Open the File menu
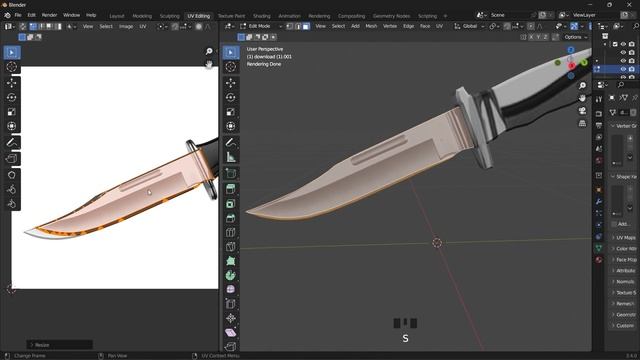The width and height of the screenshot is (640, 360). pos(18,15)
